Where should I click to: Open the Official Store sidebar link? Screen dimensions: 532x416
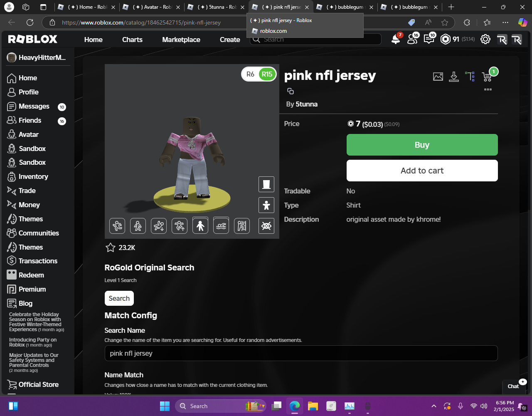(33, 384)
